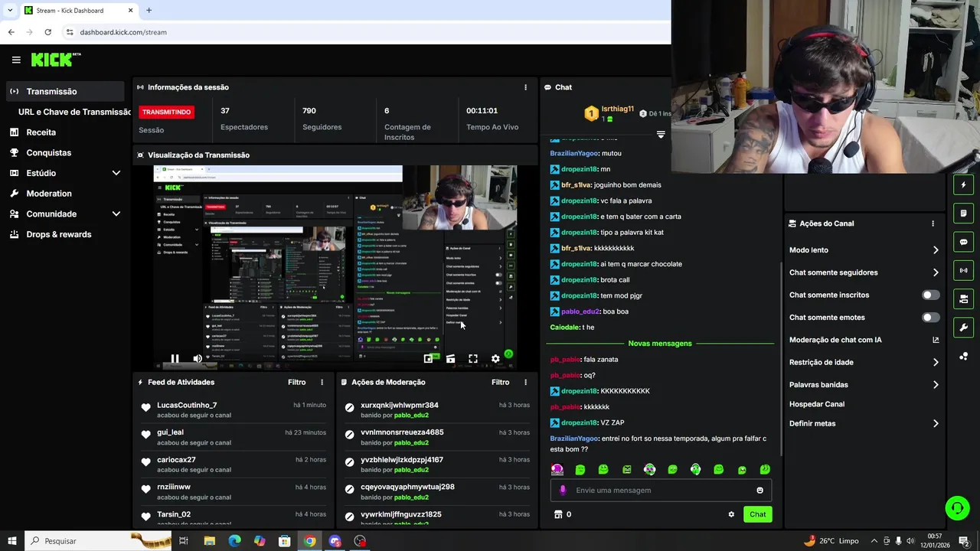Screen dimensions: 980x551
Task: Expand the Estúdio sidebar section
Action: 116,173
